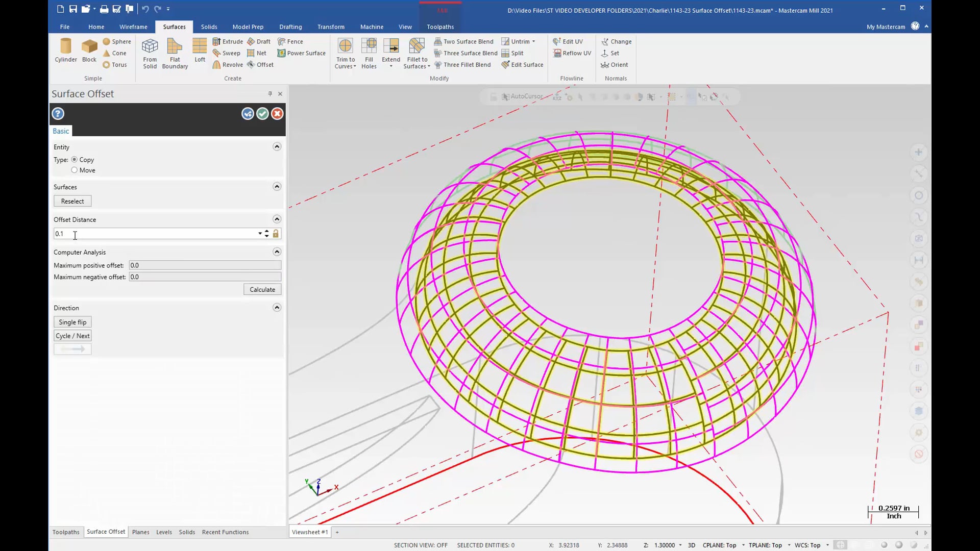Viewport: 980px width, 551px height.
Task: Open the Surfaces ribbon tab
Action: tap(174, 26)
